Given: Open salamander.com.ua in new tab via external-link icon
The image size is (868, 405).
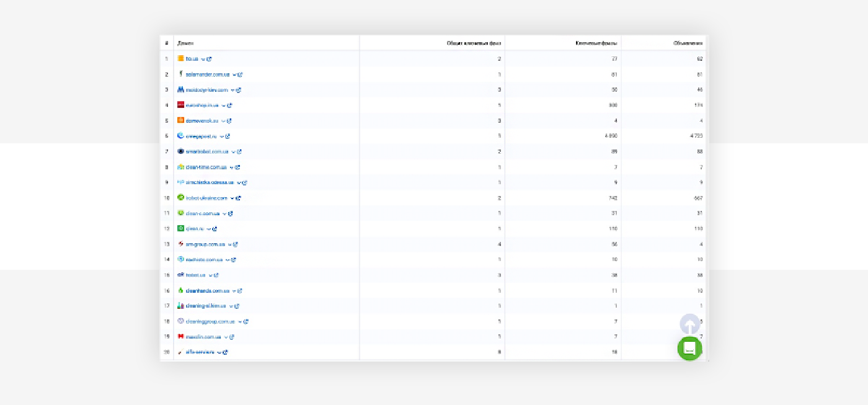Looking at the screenshot, I should coord(241,74).
